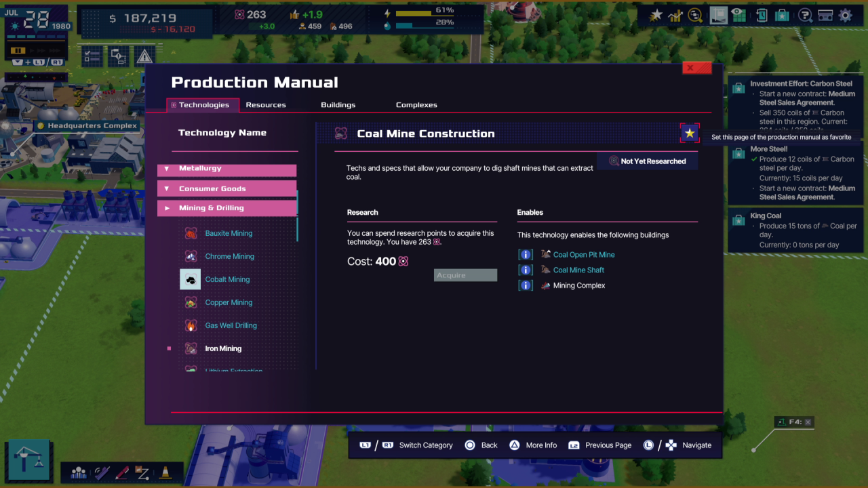Open the crane build menu

[28, 460]
